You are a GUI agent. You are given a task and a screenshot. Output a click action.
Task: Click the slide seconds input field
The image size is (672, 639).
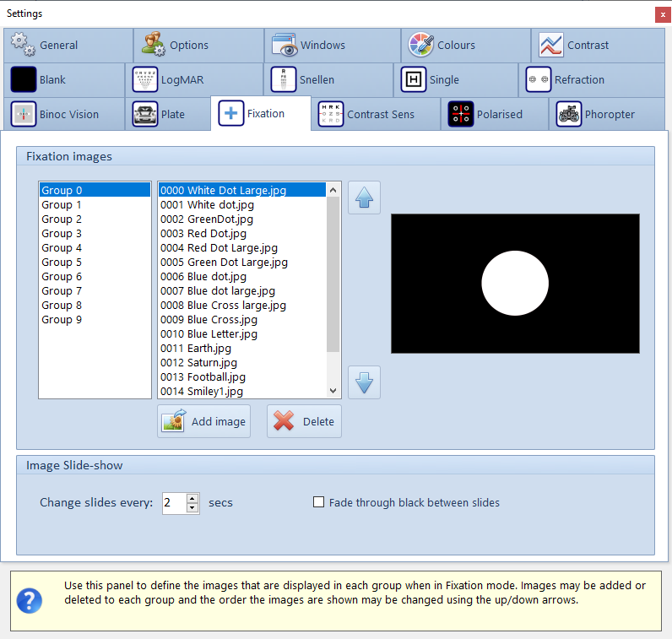pyautogui.click(x=173, y=503)
